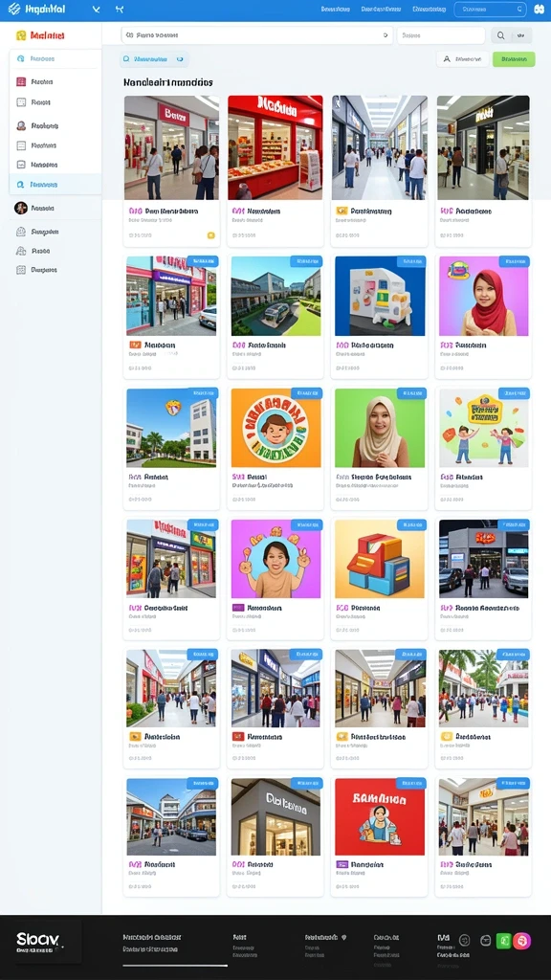
Task: Open the white kiosk machine on blue thumbnail
Action: point(380,297)
